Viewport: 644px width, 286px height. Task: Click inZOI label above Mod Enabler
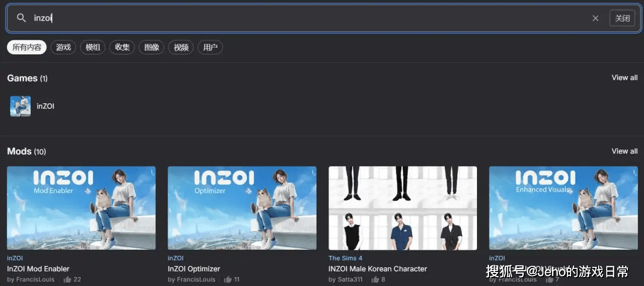tap(15, 258)
